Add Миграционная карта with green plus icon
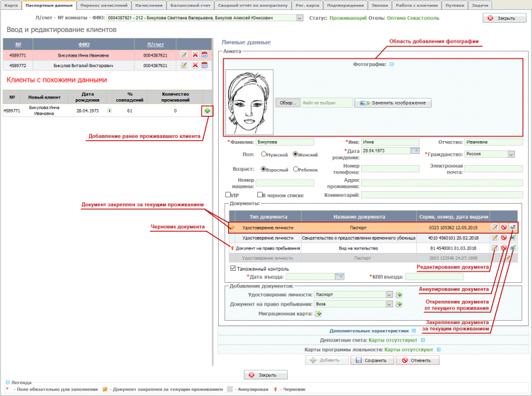 pyautogui.click(x=319, y=313)
